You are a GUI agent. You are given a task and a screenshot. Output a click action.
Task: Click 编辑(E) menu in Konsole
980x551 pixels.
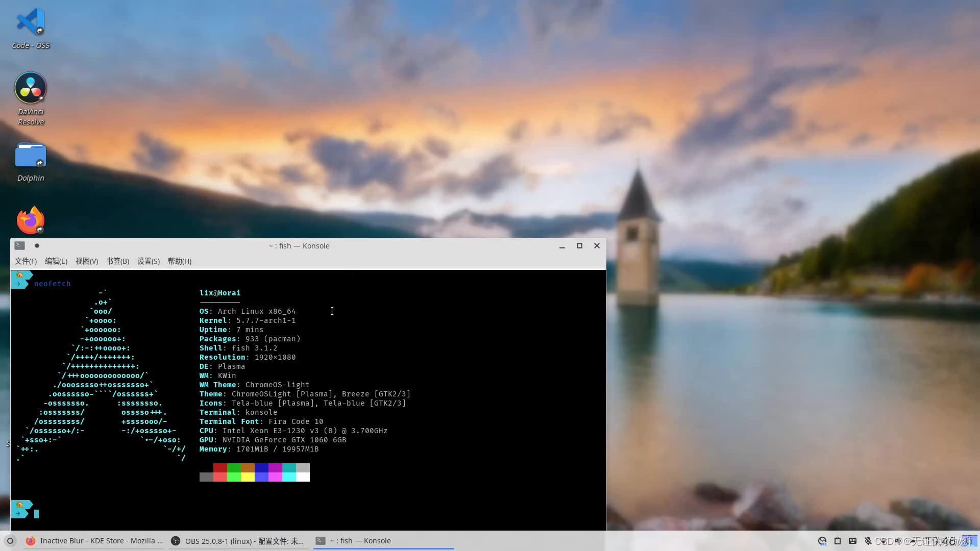[x=55, y=260]
